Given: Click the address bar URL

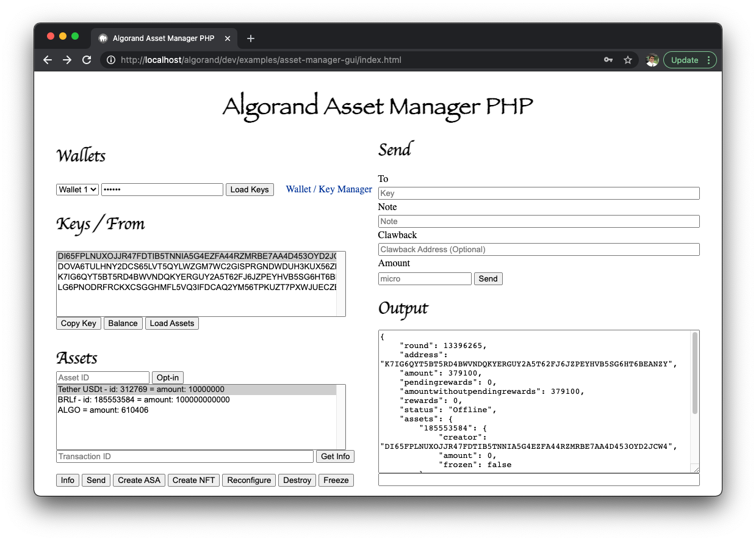Looking at the screenshot, I should [x=261, y=60].
